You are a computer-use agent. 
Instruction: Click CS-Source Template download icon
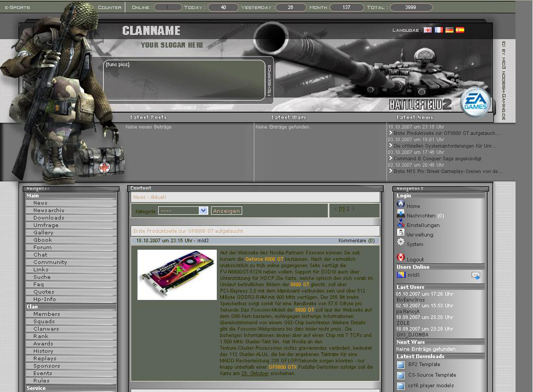tap(401, 376)
